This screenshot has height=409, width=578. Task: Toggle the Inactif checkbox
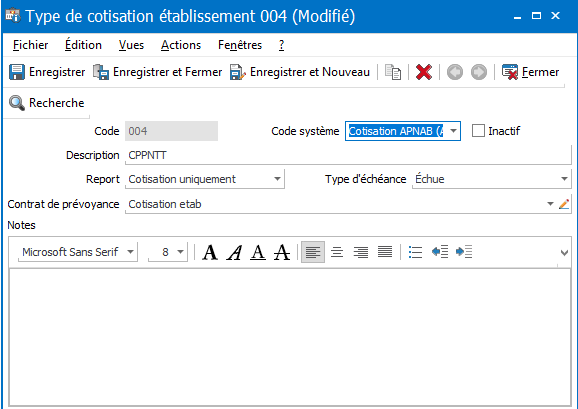pyautogui.click(x=478, y=131)
